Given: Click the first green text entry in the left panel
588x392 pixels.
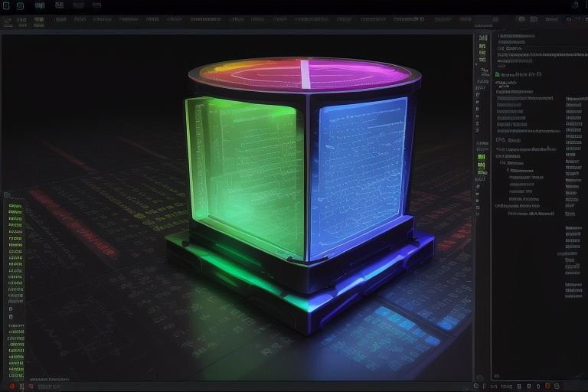Looking at the screenshot, I should click(15, 206).
